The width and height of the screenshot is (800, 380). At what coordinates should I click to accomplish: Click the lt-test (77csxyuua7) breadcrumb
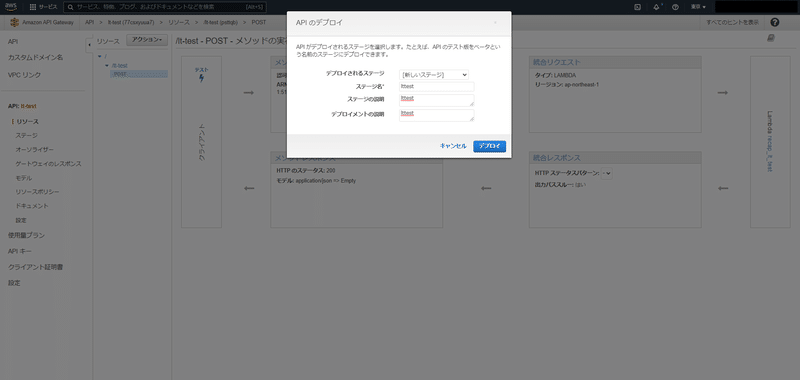coord(131,22)
